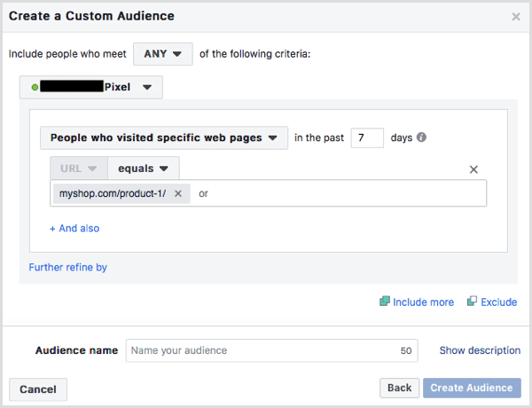Click the Show description link

click(480, 350)
